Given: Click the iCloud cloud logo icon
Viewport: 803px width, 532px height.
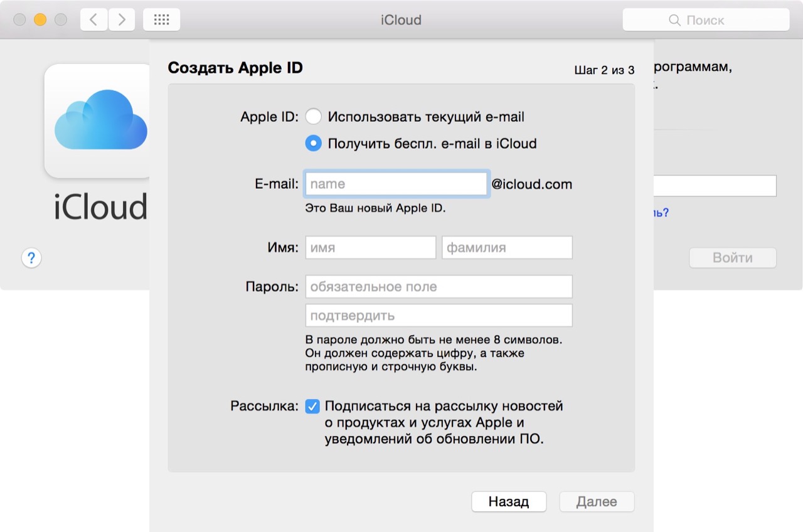Looking at the screenshot, I should [x=100, y=120].
